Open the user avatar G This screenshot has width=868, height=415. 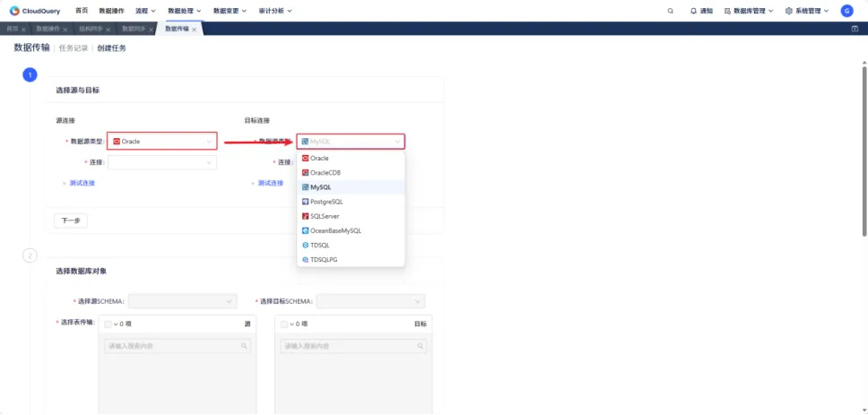pyautogui.click(x=846, y=11)
